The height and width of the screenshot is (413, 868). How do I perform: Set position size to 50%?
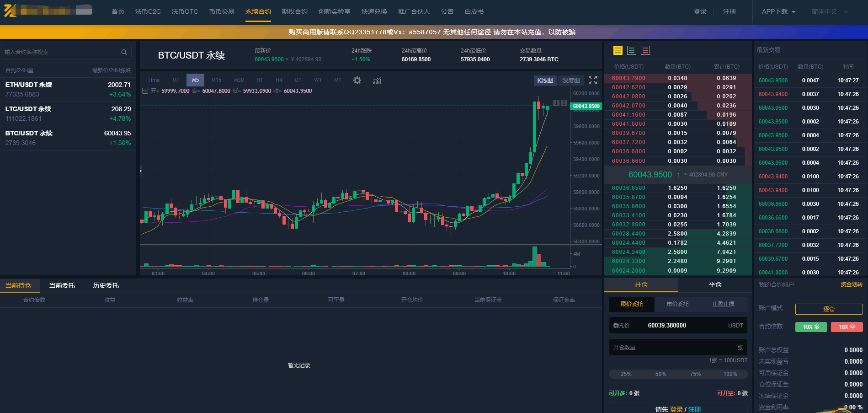(660, 374)
